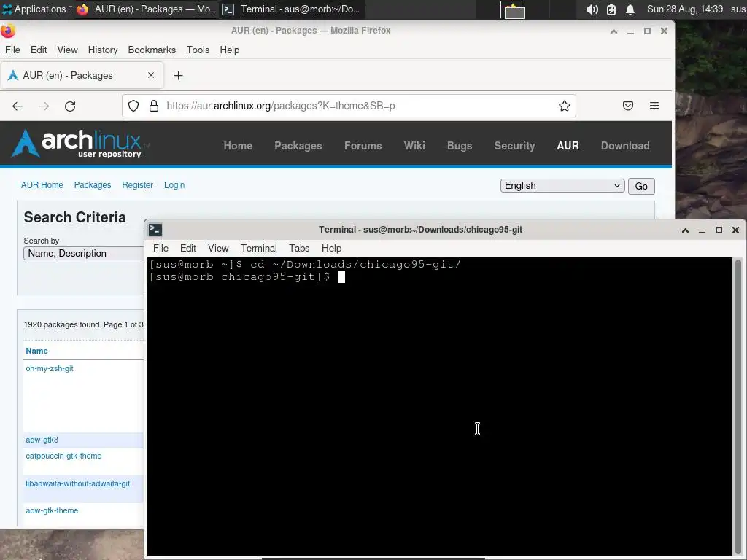The image size is (747, 560).
Task: Click the Firefox URL address field
Action: click(349, 106)
